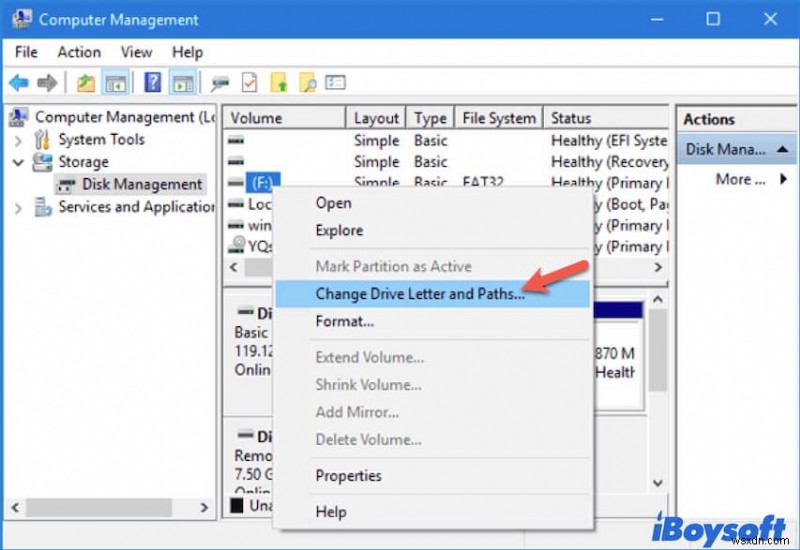Click the disk view vertical scrollbar thumb

[658, 350]
